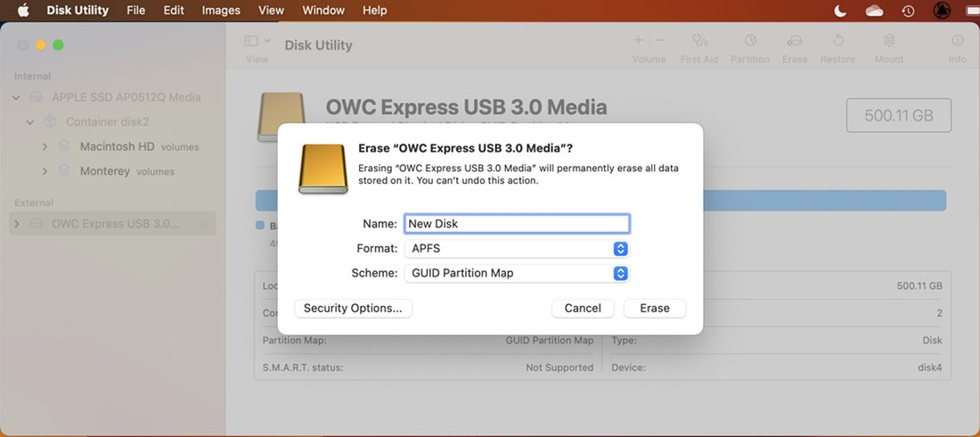Click the Partition pie chart icon
The width and height of the screenshot is (980, 437).
[750, 41]
